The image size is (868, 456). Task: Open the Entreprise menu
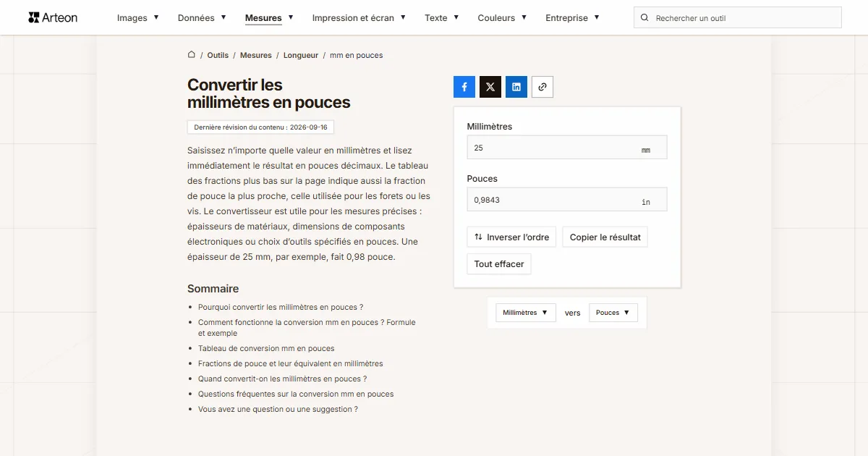pos(572,18)
